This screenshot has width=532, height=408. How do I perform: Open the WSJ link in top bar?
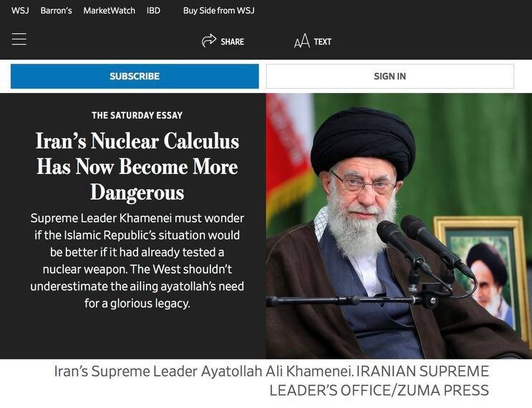[20, 11]
